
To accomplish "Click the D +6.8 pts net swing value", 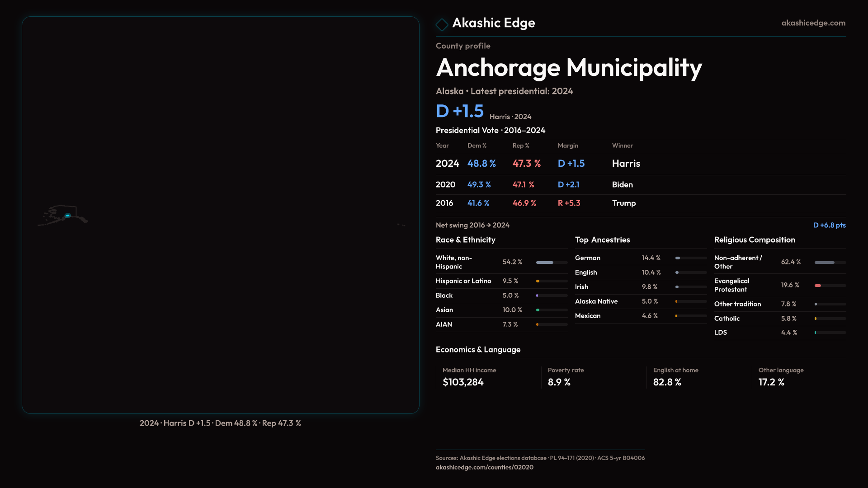I will point(829,225).
